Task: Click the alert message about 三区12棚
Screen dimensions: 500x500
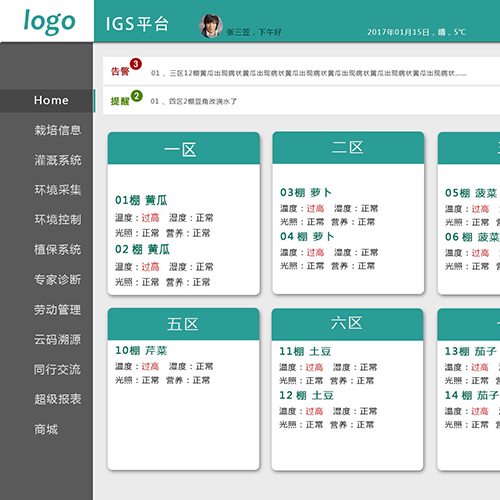Action: [x=309, y=73]
